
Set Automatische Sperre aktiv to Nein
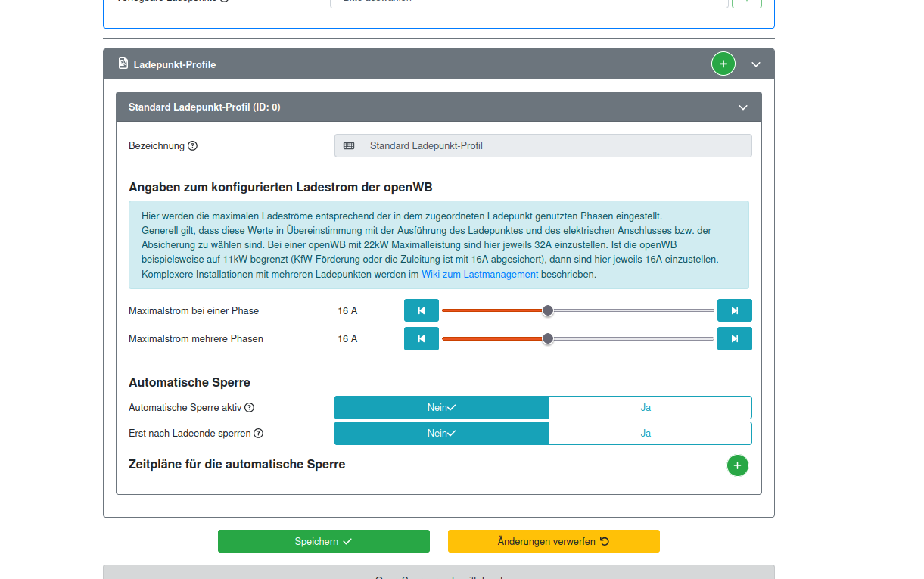(441, 407)
